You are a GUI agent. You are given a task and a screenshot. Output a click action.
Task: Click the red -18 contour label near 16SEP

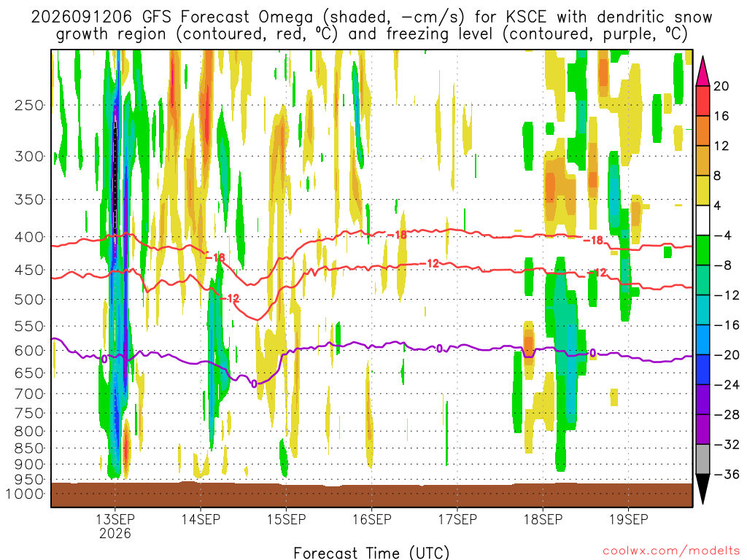(x=397, y=234)
